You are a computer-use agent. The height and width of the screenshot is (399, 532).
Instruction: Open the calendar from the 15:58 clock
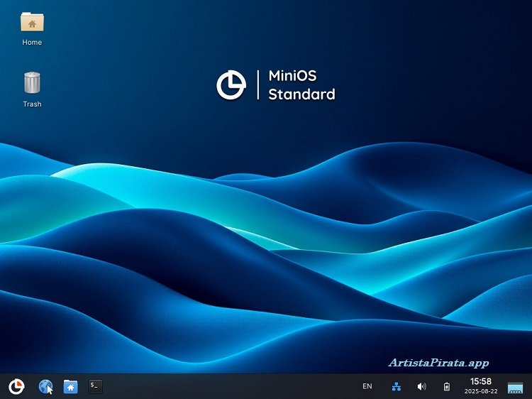[x=481, y=381]
